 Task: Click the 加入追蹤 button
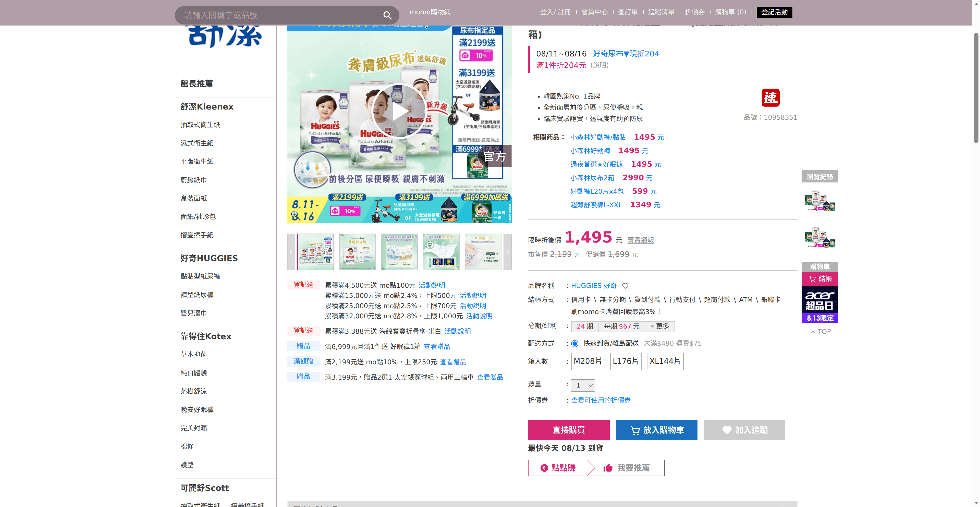(x=744, y=430)
